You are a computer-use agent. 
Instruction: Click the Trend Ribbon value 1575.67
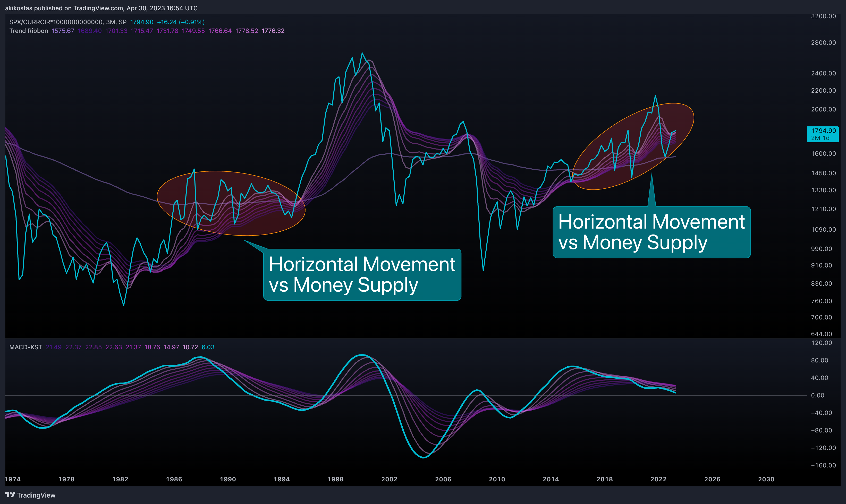pos(63,31)
